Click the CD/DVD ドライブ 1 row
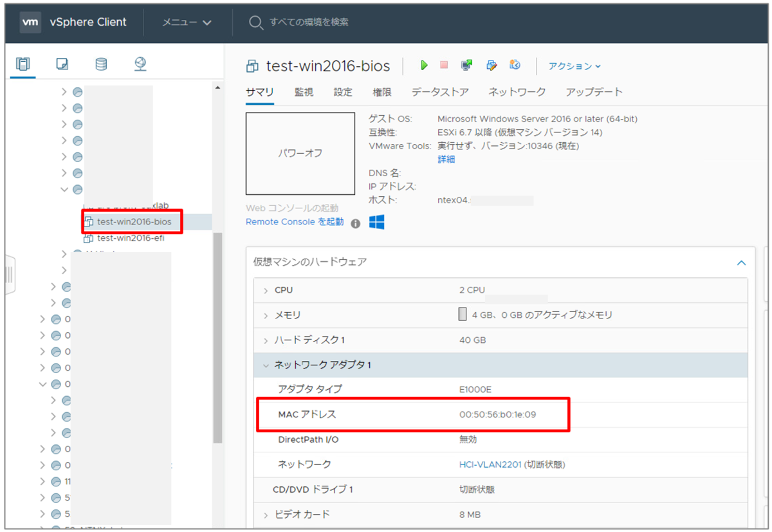772x532 pixels. pos(501,490)
